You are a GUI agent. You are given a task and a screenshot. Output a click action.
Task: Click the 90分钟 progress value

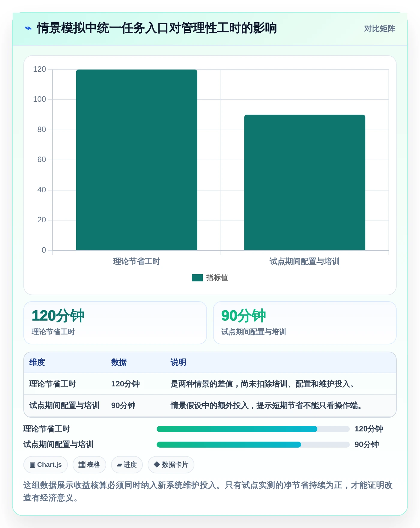(367, 445)
